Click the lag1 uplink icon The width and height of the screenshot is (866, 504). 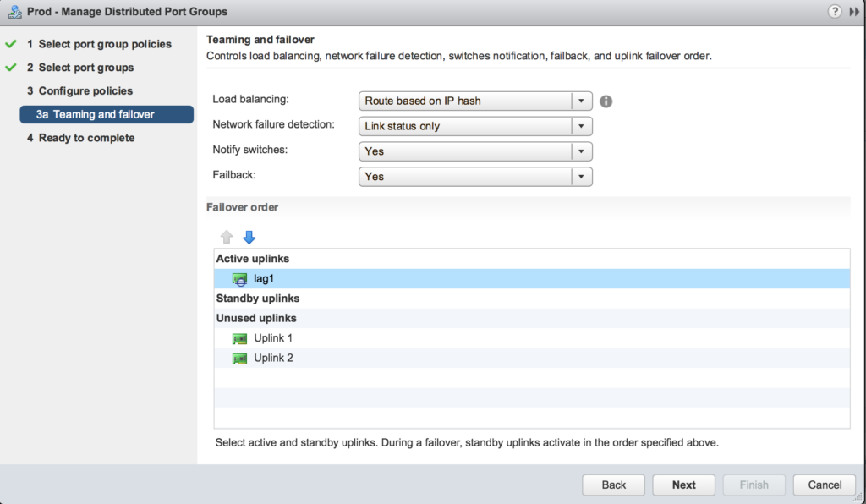pyautogui.click(x=239, y=279)
